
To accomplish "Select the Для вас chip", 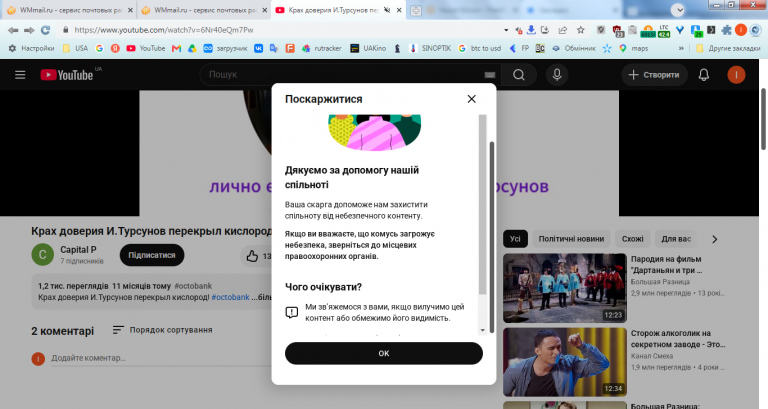I will pyautogui.click(x=676, y=239).
